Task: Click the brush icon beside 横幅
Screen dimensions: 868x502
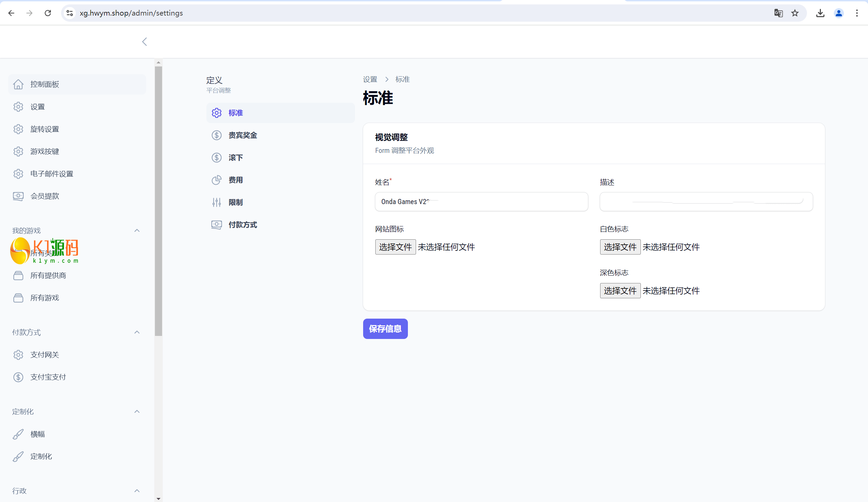Action: (18, 434)
